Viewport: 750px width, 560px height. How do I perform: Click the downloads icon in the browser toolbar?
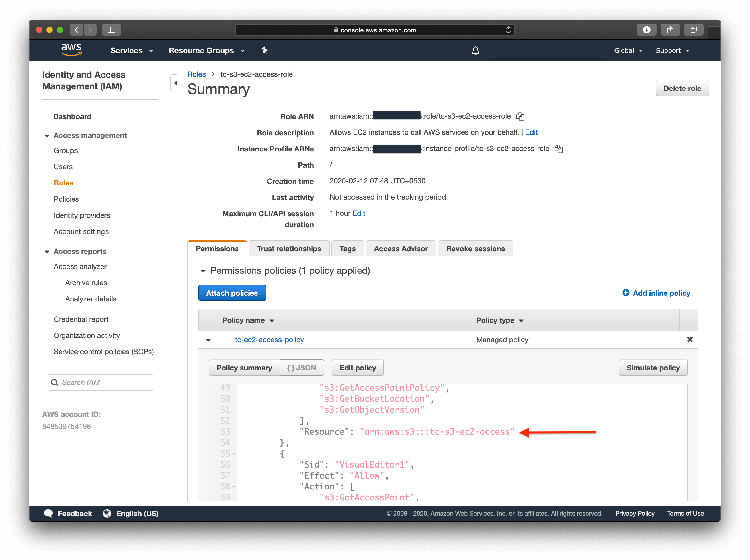coord(647,30)
